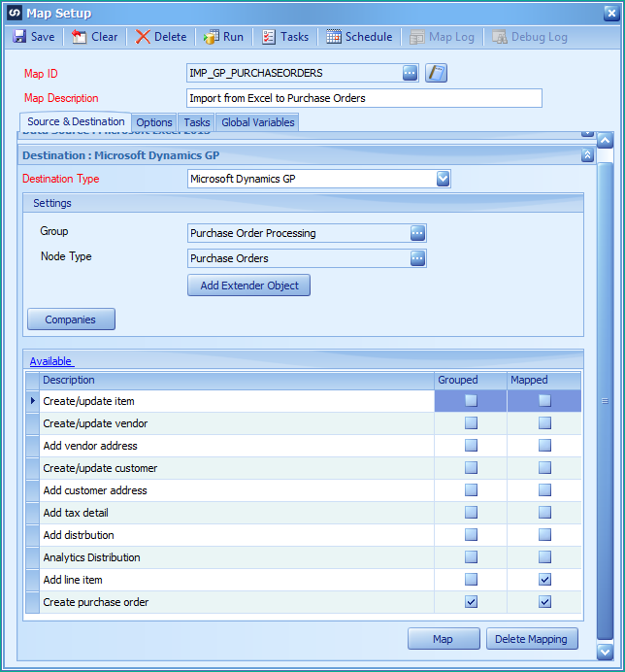
Task: Open the Schedule calendar icon
Action: pyautogui.click(x=334, y=37)
